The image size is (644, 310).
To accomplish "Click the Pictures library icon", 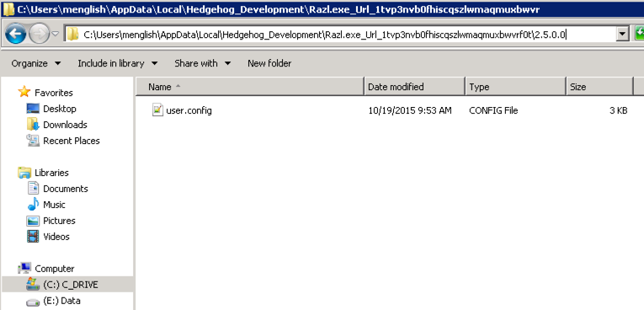I will (x=33, y=221).
